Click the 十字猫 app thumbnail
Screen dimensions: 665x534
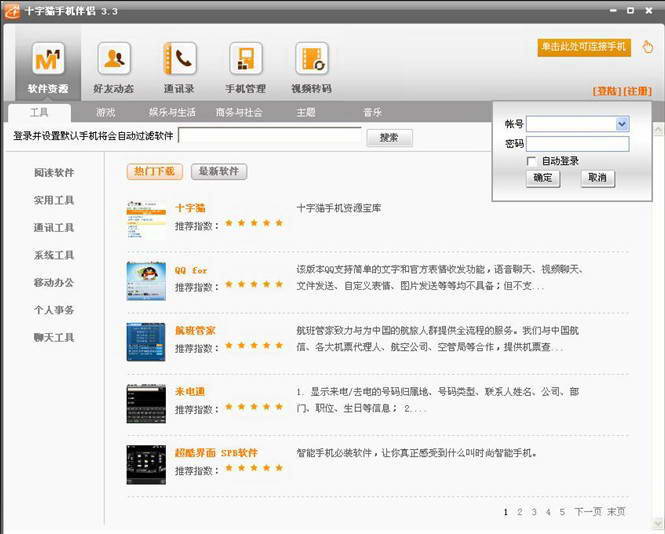[x=146, y=220]
